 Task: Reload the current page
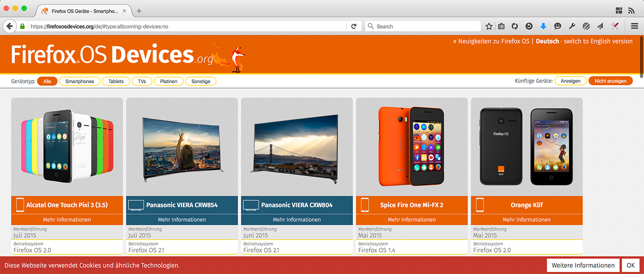(353, 26)
